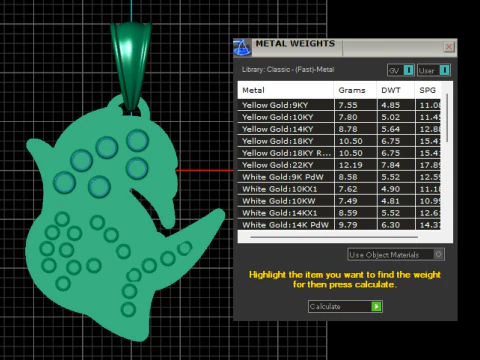Screen dimensions: 480x360
Task: Select the pendant bail in the viewport
Action: [131, 67]
